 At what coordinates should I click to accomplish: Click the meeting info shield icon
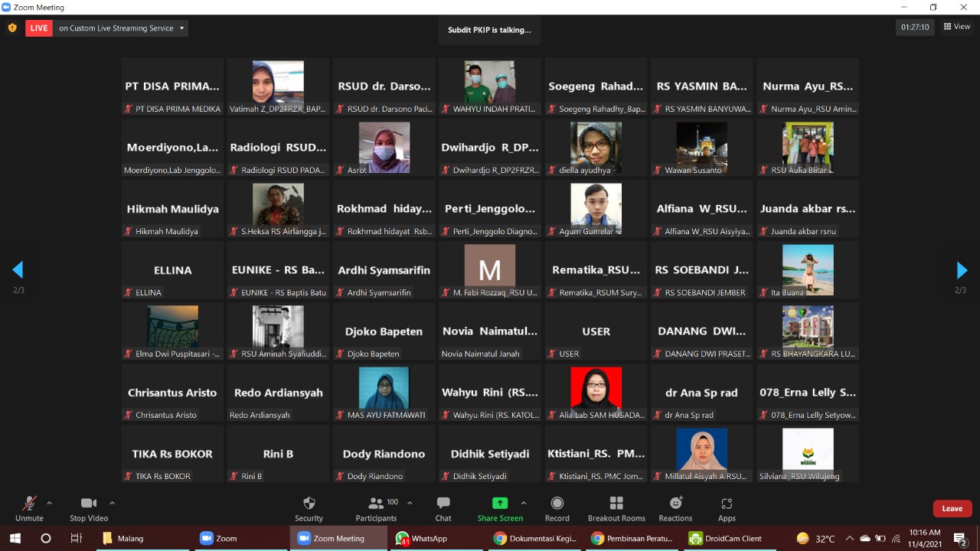[x=12, y=28]
